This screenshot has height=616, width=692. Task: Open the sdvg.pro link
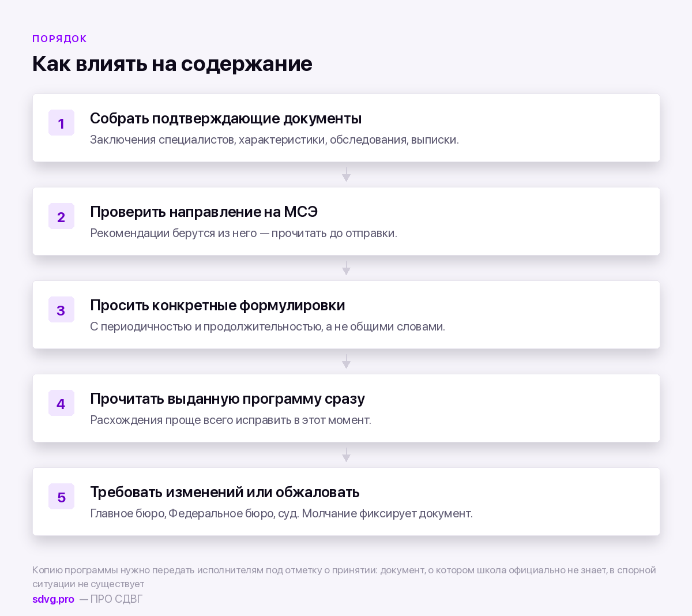click(53, 599)
